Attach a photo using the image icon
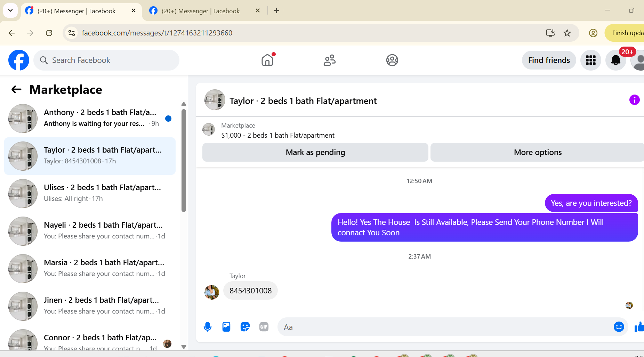Screen dimensions: 644x357 [226, 327]
